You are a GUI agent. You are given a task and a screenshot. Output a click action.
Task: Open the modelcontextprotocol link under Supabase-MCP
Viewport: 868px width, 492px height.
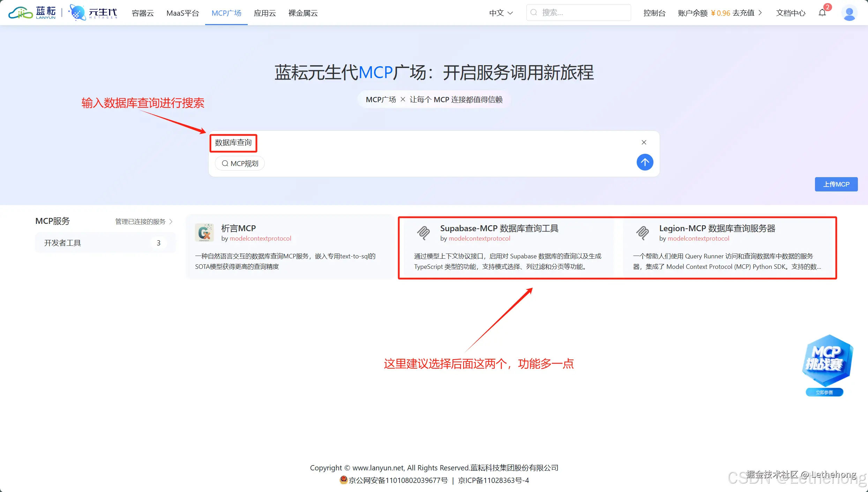[x=479, y=239]
